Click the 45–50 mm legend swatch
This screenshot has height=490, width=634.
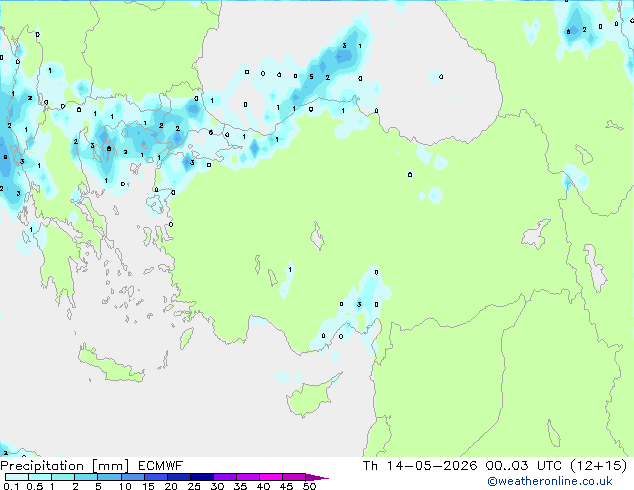pyautogui.click(x=294, y=477)
